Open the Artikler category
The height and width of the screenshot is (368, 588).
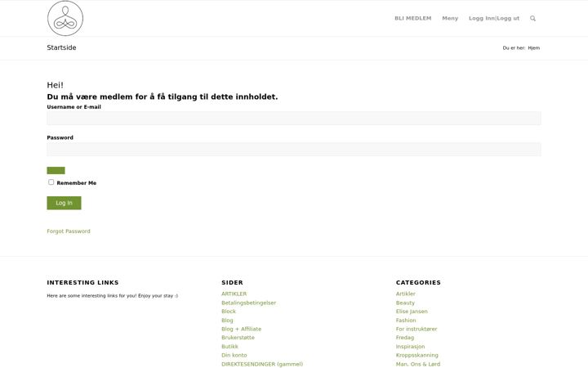[x=406, y=294]
